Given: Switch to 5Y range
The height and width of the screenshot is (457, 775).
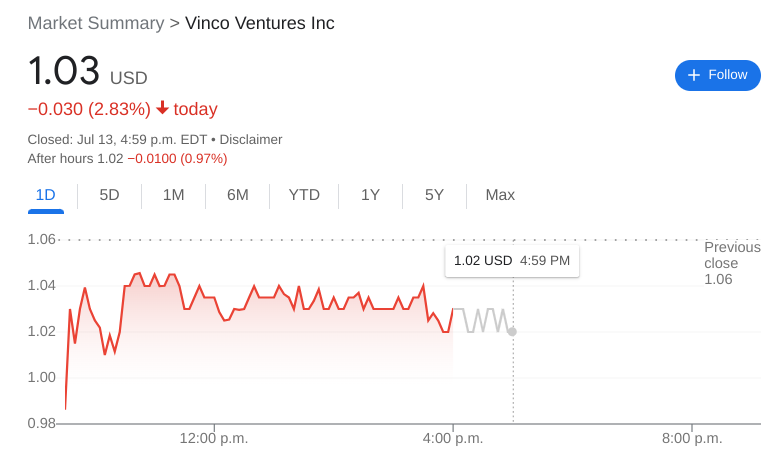Looking at the screenshot, I should (434, 195).
